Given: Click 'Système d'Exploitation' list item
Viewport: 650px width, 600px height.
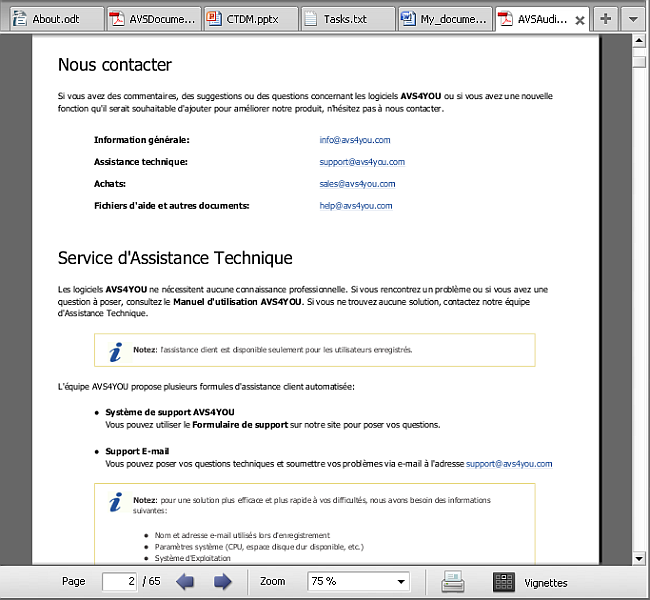Looking at the screenshot, I should coord(192,559).
